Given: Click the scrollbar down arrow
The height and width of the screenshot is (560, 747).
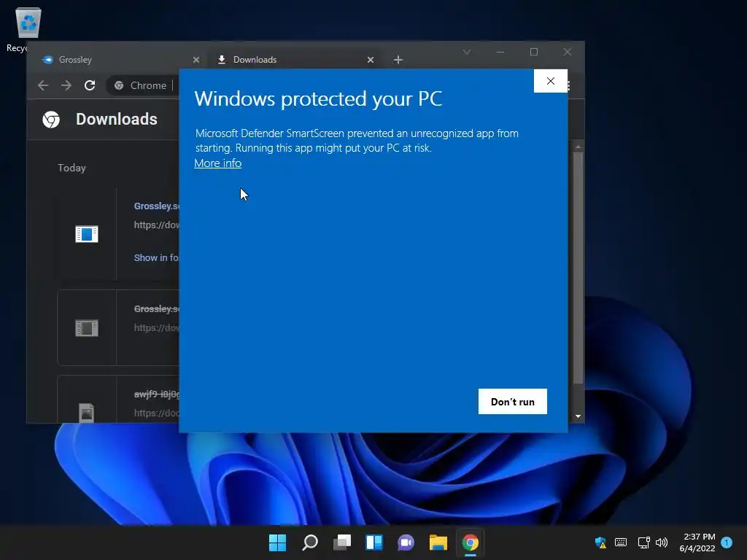Looking at the screenshot, I should click(x=578, y=416).
